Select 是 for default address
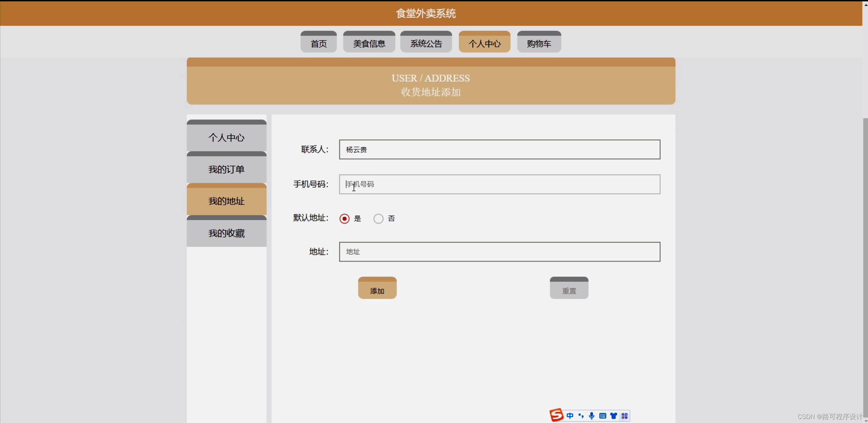This screenshot has height=423, width=868. pos(344,219)
